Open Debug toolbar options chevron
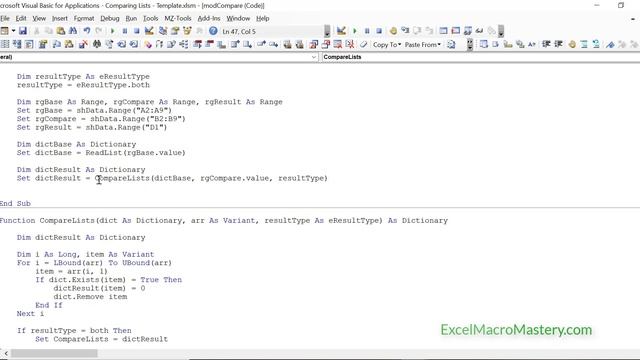 [501, 31]
